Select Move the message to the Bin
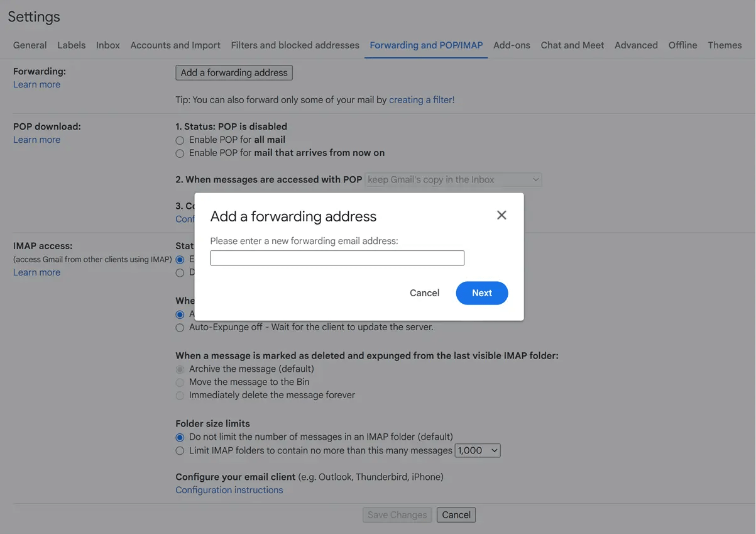Image resolution: width=756 pixels, height=534 pixels. (x=180, y=382)
